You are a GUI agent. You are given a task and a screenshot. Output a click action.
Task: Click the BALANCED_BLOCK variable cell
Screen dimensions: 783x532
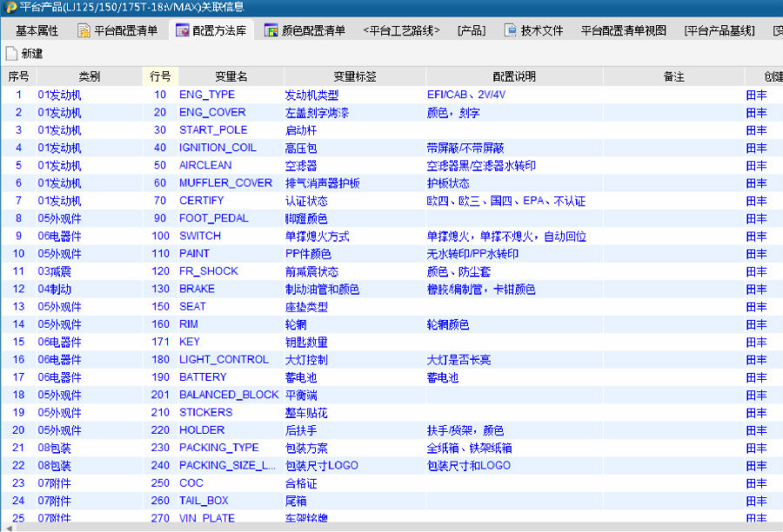[x=231, y=395]
